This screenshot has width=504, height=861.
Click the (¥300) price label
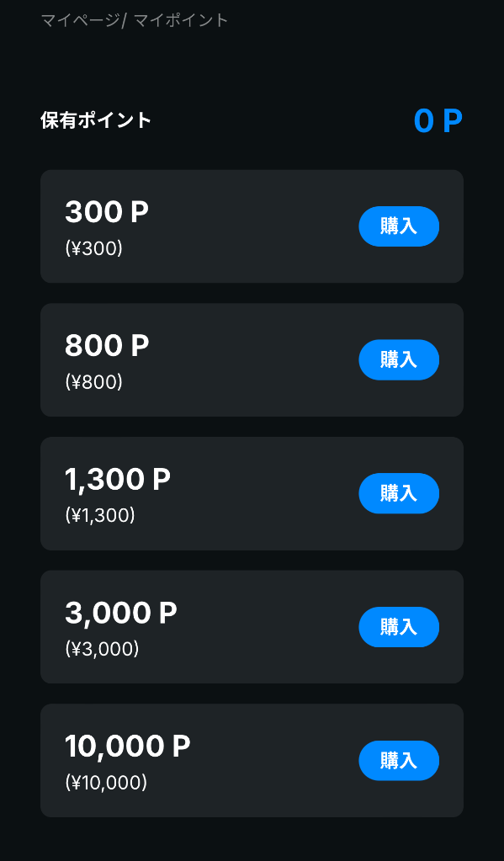(94, 249)
